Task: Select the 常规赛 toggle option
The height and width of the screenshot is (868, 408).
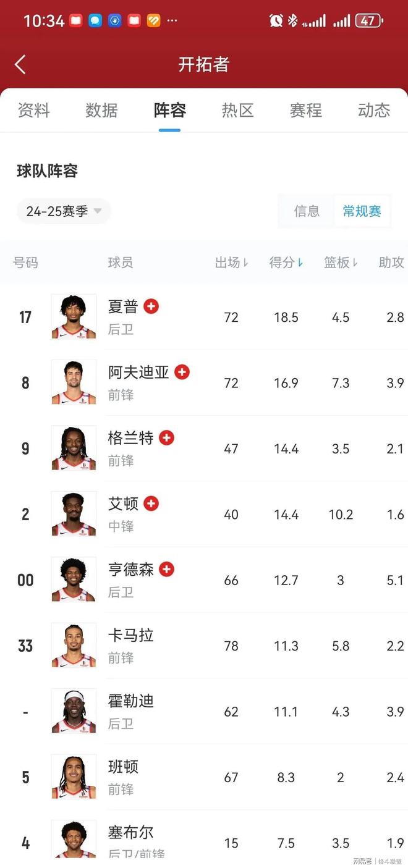Action: coord(362,211)
